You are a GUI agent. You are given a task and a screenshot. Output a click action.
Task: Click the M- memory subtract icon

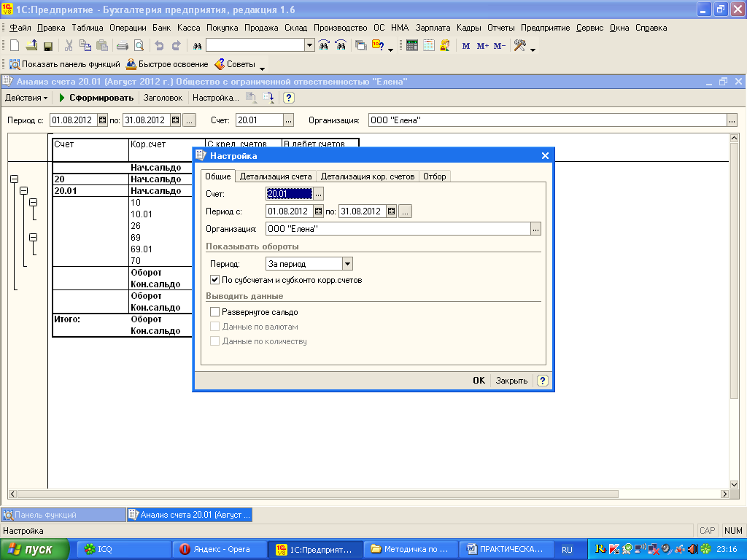(x=499, y=46)
